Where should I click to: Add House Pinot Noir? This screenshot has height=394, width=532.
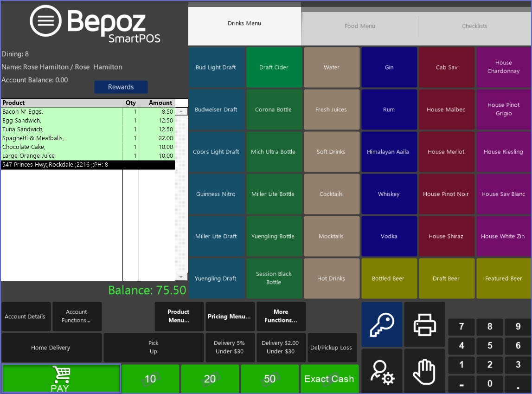[x=447, y=194]
